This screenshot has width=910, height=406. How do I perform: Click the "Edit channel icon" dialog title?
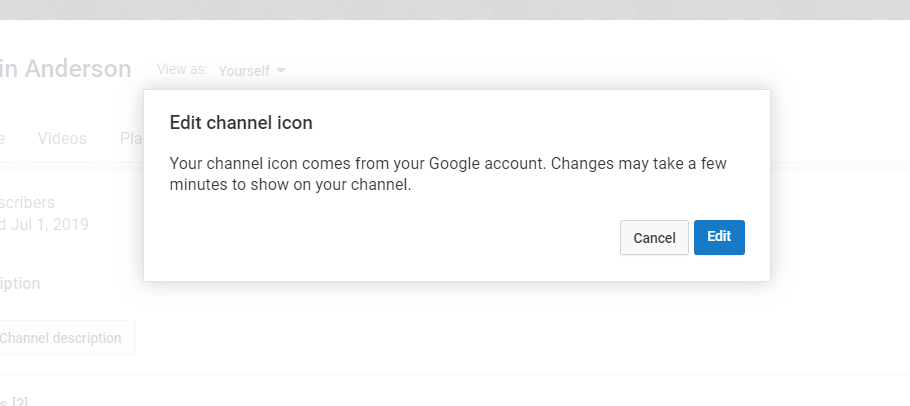click(x=241, y=123)
